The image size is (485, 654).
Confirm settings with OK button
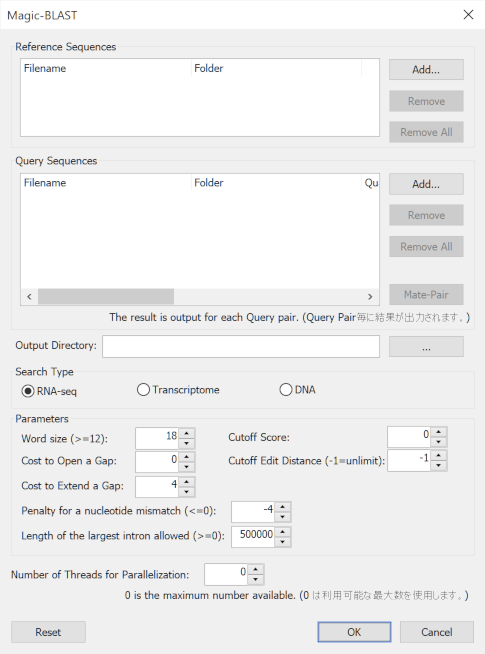coord(354,632)
